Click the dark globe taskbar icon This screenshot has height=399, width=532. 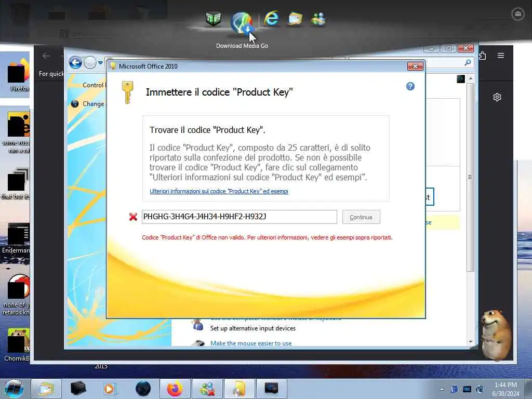tap(143, 389)
